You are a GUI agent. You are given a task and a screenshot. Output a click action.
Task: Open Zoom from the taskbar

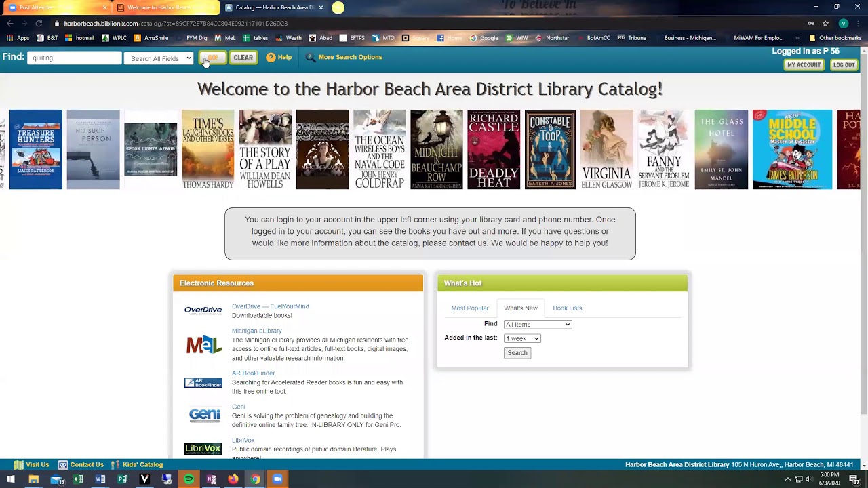[x=277, y=479]
